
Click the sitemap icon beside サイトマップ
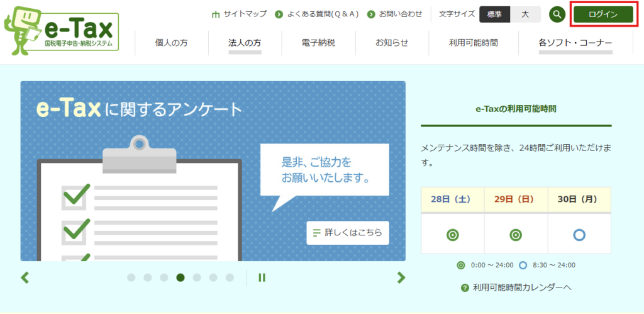[x=216, y=14]
